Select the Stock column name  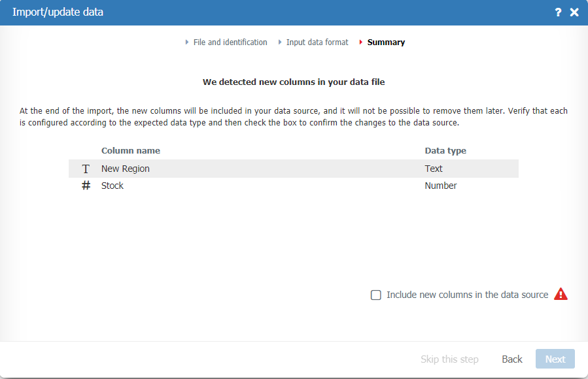pyautogui.click(x=112, y=186)
